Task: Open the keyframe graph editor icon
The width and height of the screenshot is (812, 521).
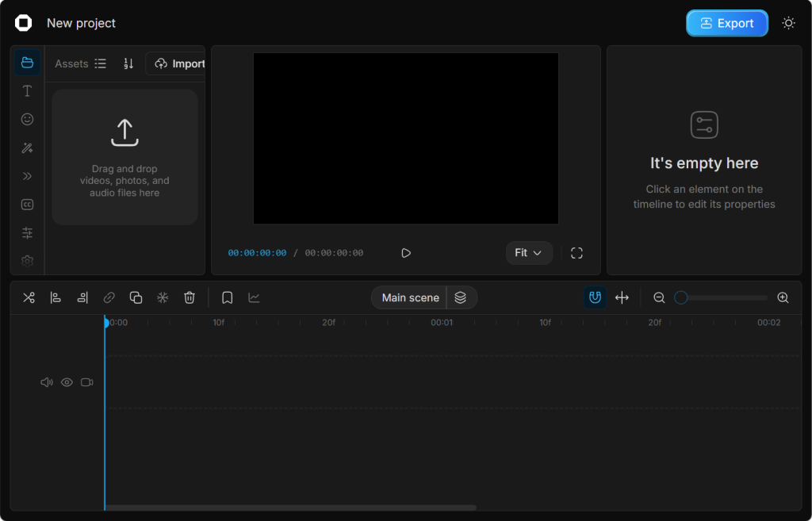Action: click(254, 298)
